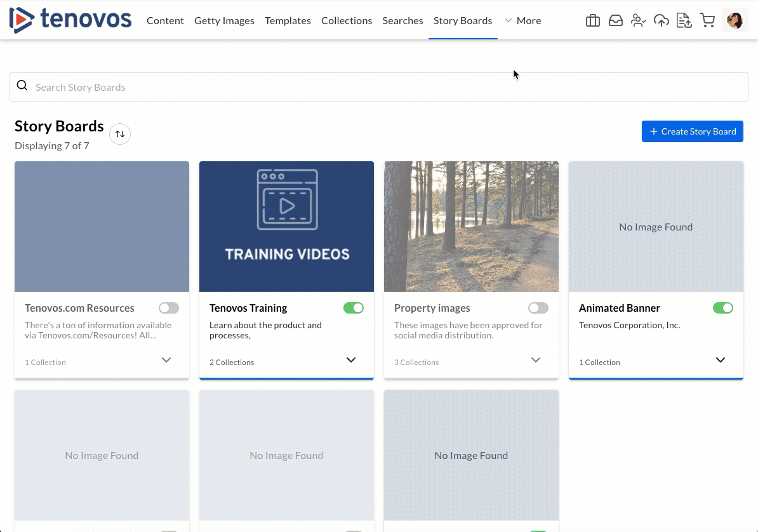Image resolution: width=758 pixels, height=532 pixels.
Task: Go to the Searches tab
Action: (x=402, y=20)
